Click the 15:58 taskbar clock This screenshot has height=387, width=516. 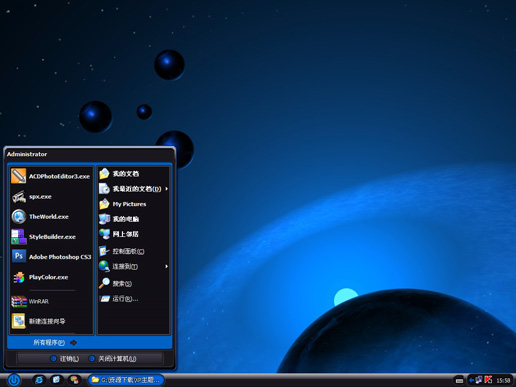(x=503, y=380)
